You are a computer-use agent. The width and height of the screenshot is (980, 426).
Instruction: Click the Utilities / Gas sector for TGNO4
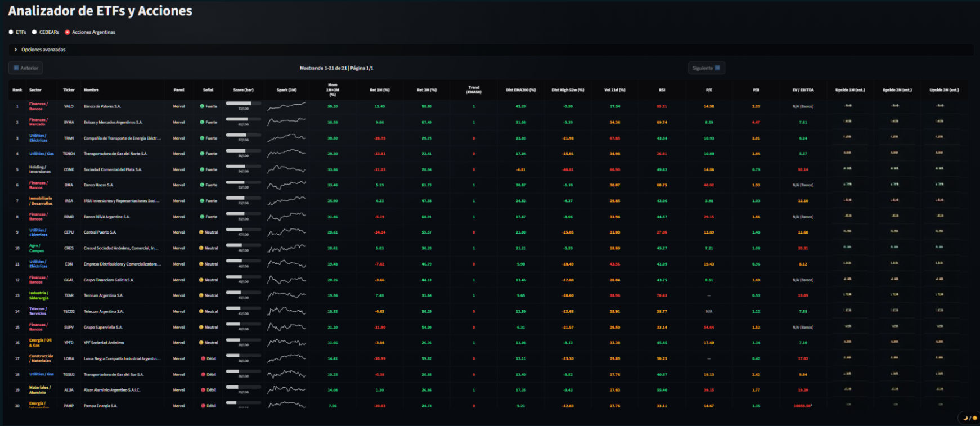tap(42, 154)
